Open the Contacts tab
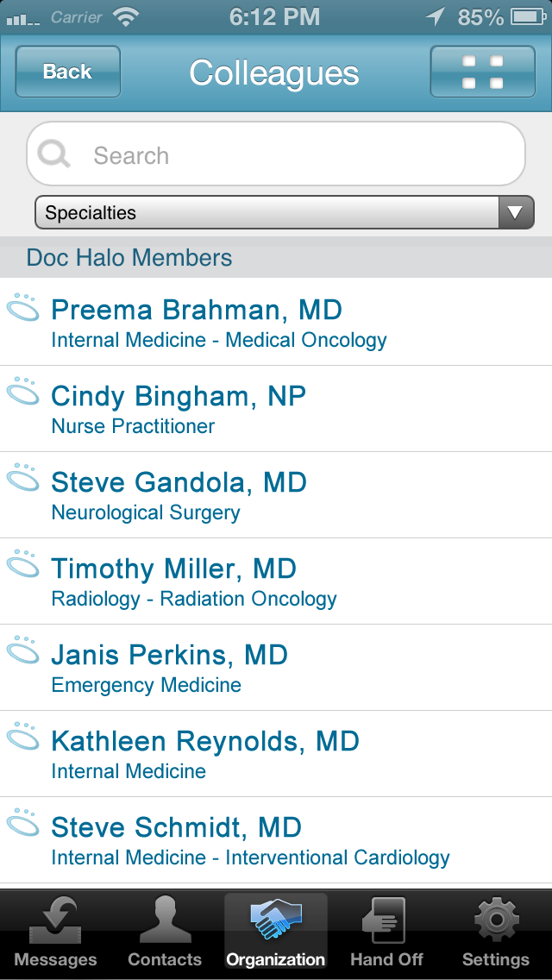The width and height of the screenshot is (552, 980). pyautogui.click(x=165, y=933)
